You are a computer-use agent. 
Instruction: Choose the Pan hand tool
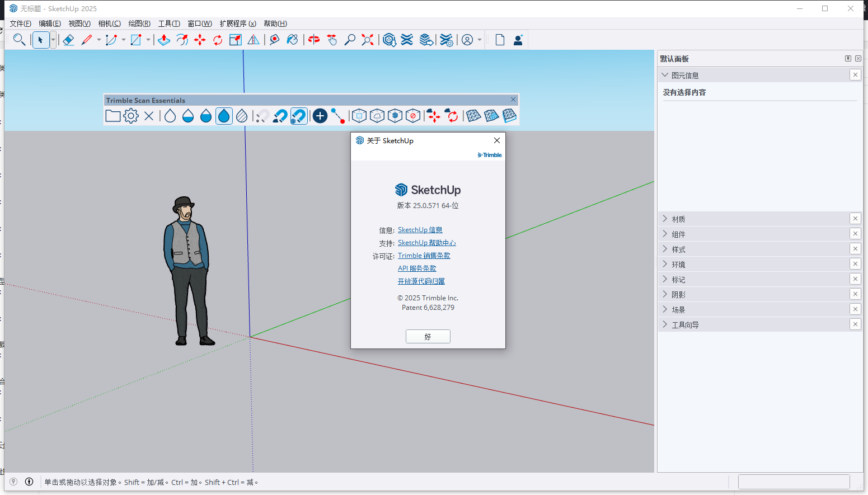332,40
